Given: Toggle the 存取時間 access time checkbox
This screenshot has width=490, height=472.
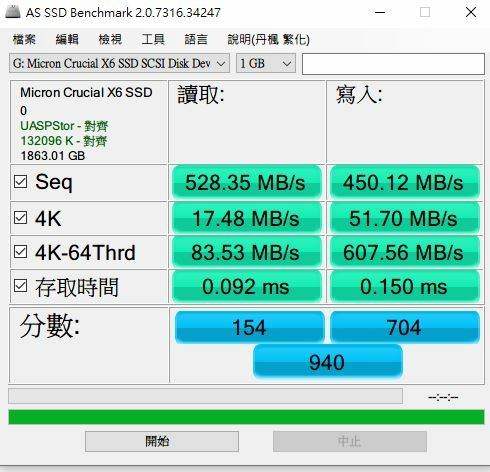Looking at the screenshot, I should pyautogui.click(x=21, y=286).
